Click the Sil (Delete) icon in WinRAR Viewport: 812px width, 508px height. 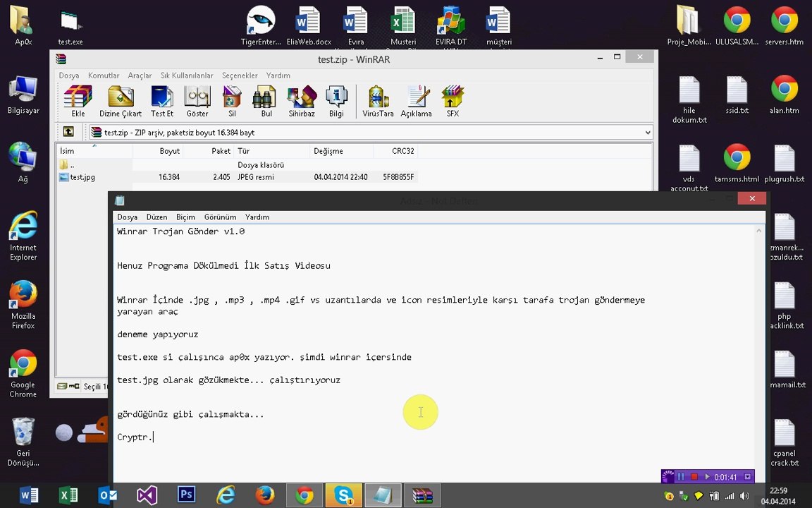pos(232,101)
